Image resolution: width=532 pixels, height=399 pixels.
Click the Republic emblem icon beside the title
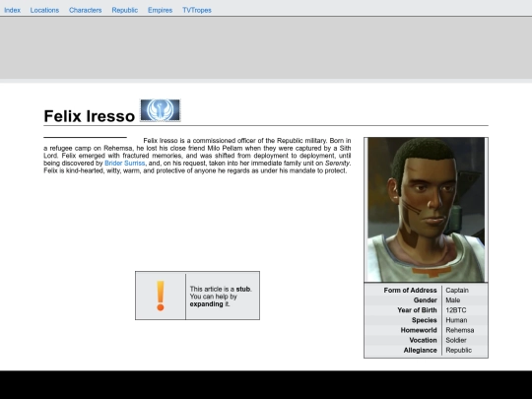(x=161, y=110)
